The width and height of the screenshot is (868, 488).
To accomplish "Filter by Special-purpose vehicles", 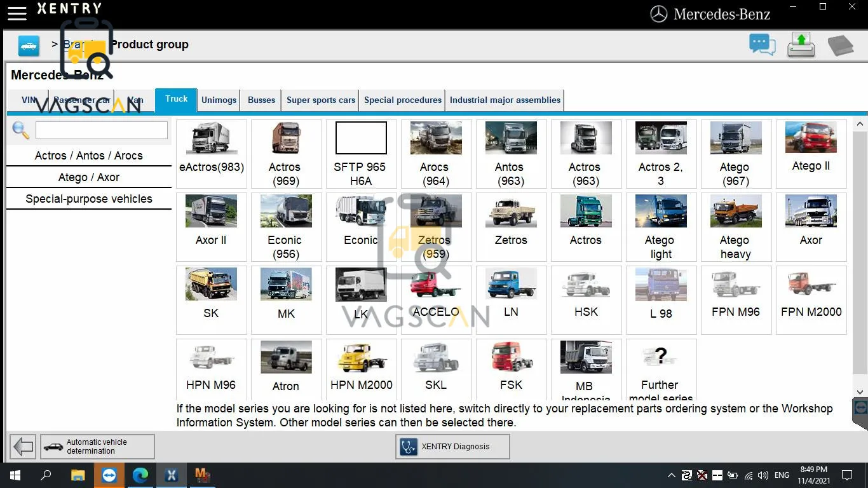I will 89,199.
